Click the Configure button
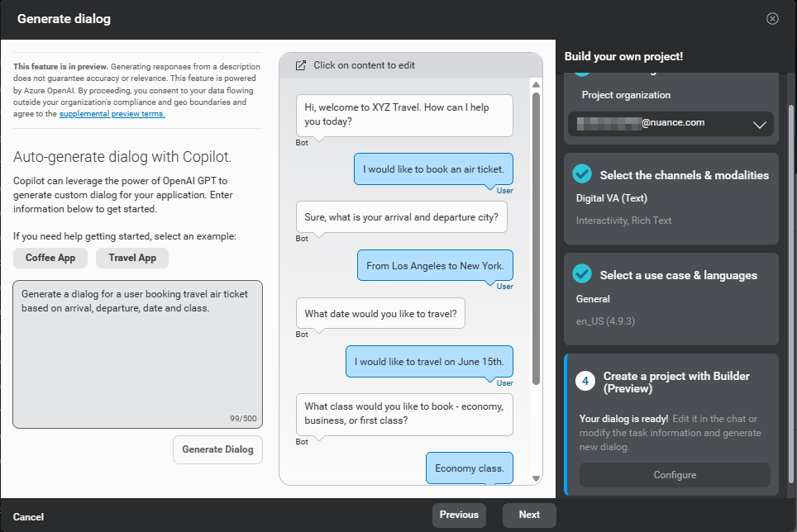 click(674, 475)
